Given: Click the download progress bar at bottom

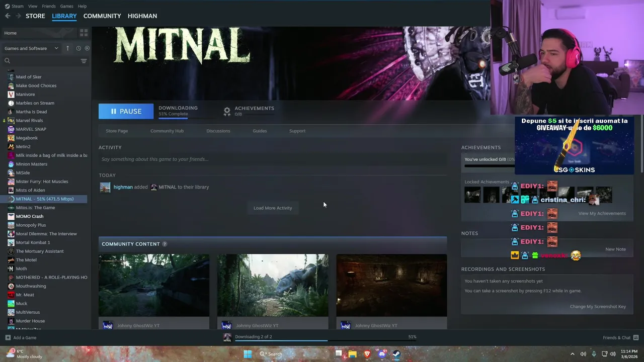Looking at the screenshot, I should tap(326, 341).
